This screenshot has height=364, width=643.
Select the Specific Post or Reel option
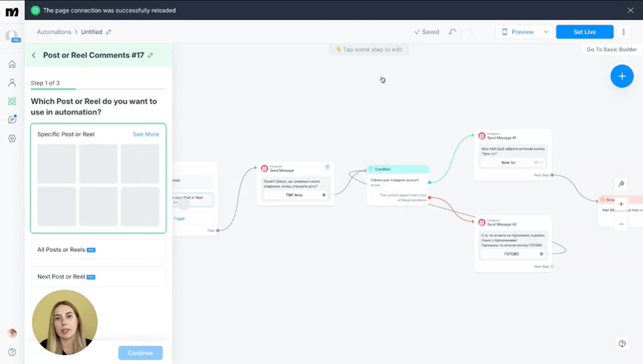coord(65,135)
